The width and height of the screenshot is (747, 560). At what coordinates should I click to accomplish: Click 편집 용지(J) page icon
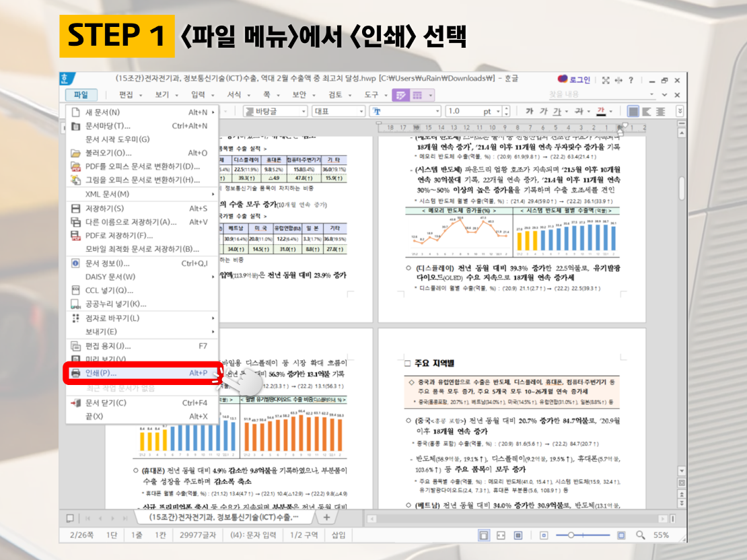click(75, 345)
